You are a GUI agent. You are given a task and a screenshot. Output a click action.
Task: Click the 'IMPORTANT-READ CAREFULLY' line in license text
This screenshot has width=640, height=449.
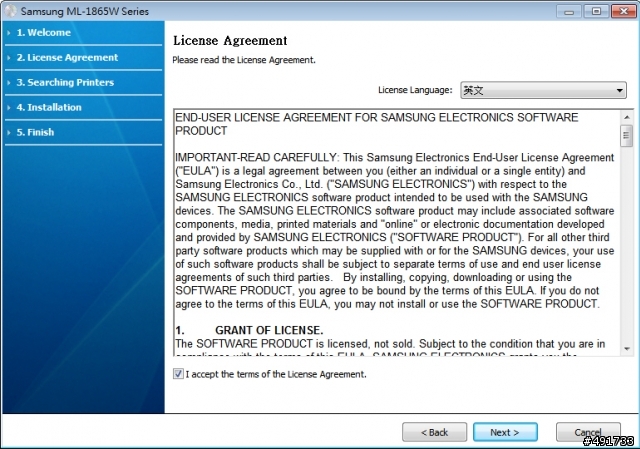click(x=395, y=158)
